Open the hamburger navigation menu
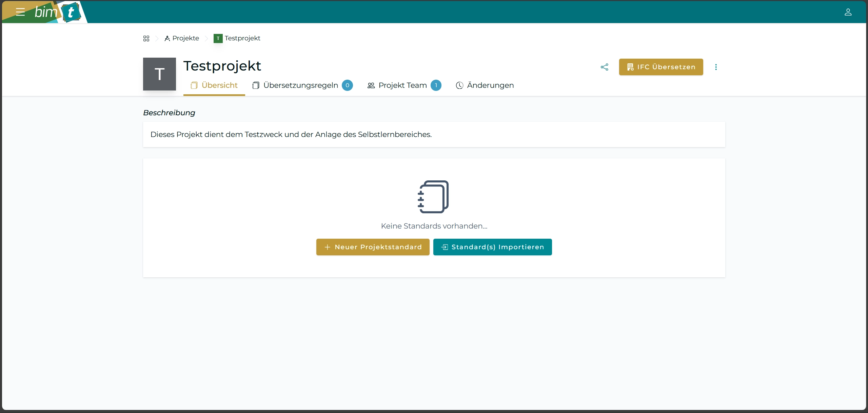This screenshot has width=868, height=413. 20,12
